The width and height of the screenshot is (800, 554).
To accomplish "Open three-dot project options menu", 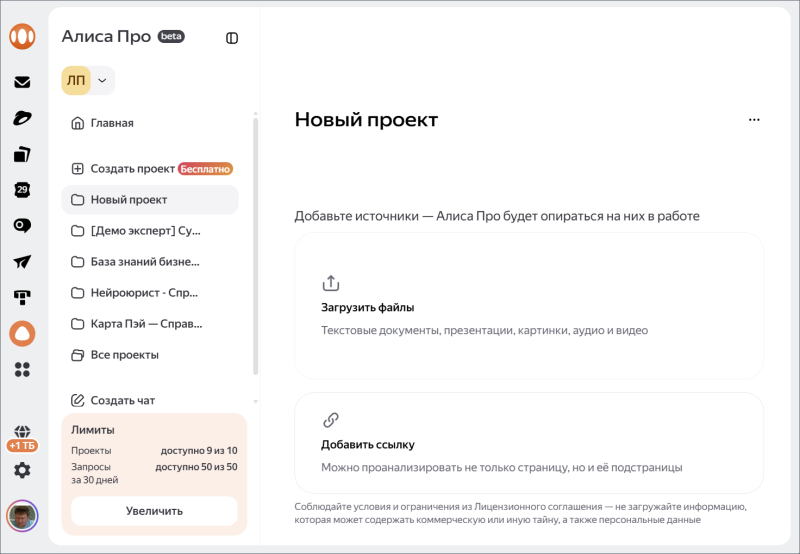I will [754, 120].
